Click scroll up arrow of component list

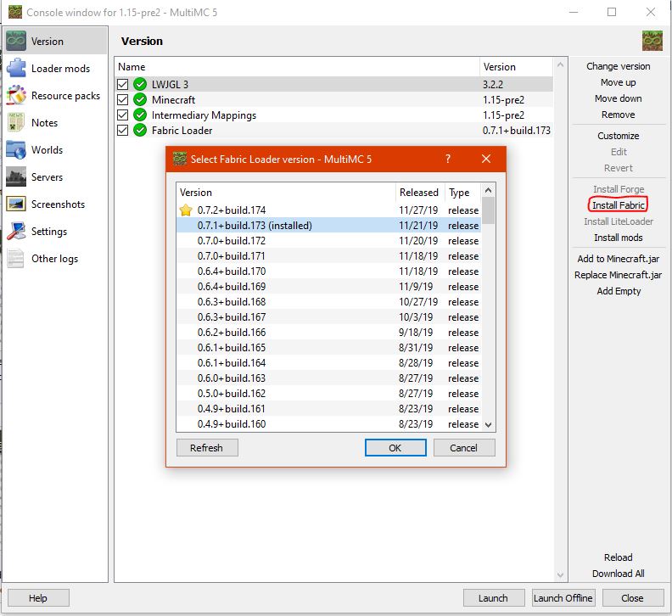560,65
